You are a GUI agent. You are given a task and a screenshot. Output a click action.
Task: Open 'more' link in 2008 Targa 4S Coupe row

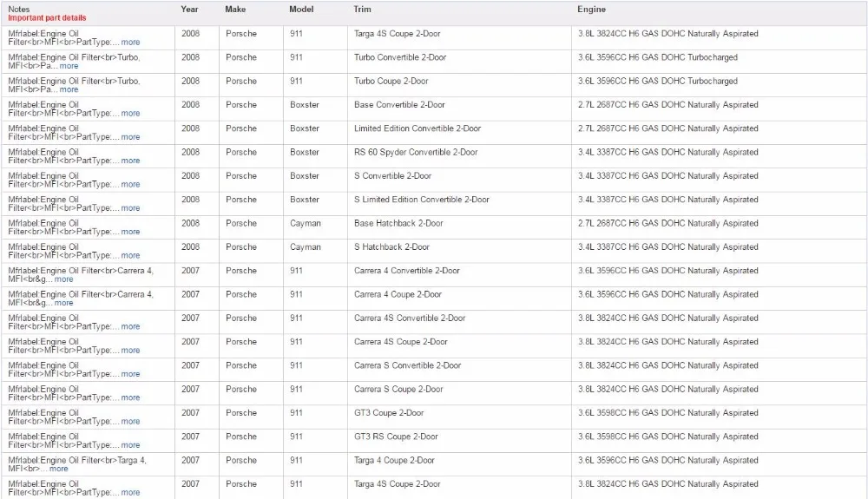click(x=130, y=42)
